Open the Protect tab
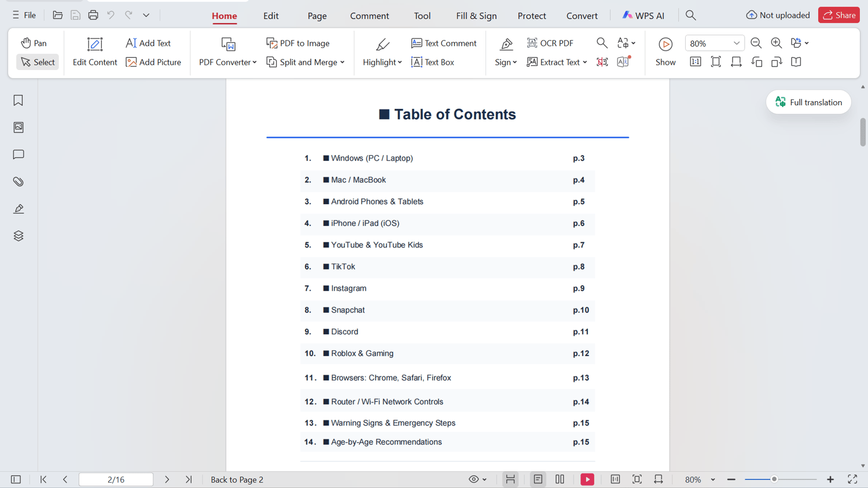The width and height of the screenshot is (868, 488). tap(532, 16)
